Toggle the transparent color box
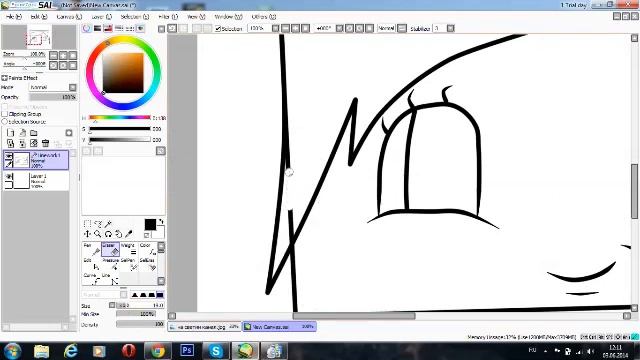 (x=147, y=235)
